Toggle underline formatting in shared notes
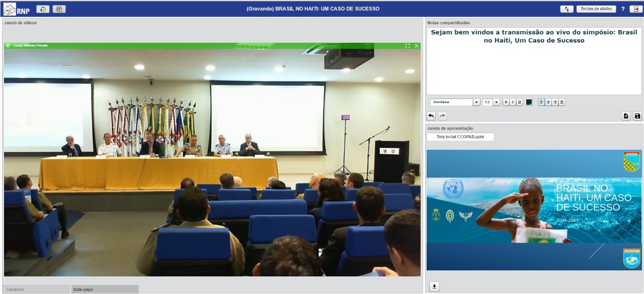 click(x=520, y=103)
